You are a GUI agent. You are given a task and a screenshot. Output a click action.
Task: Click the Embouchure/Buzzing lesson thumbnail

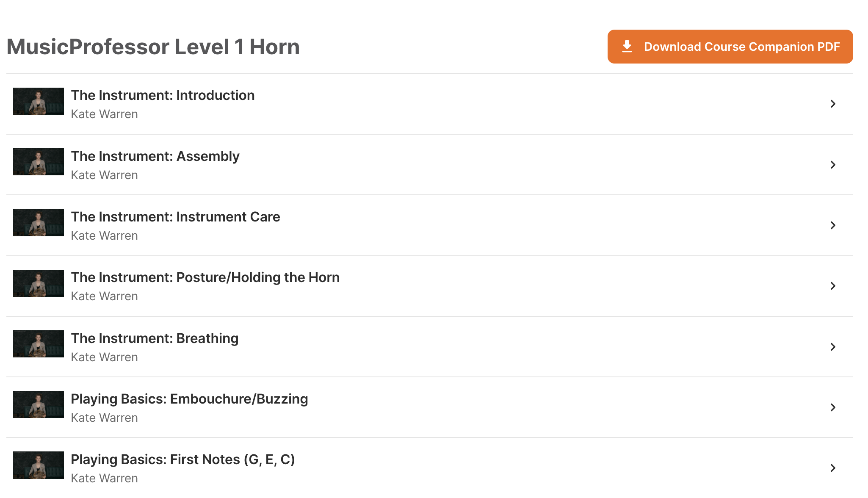coord(39,404)
